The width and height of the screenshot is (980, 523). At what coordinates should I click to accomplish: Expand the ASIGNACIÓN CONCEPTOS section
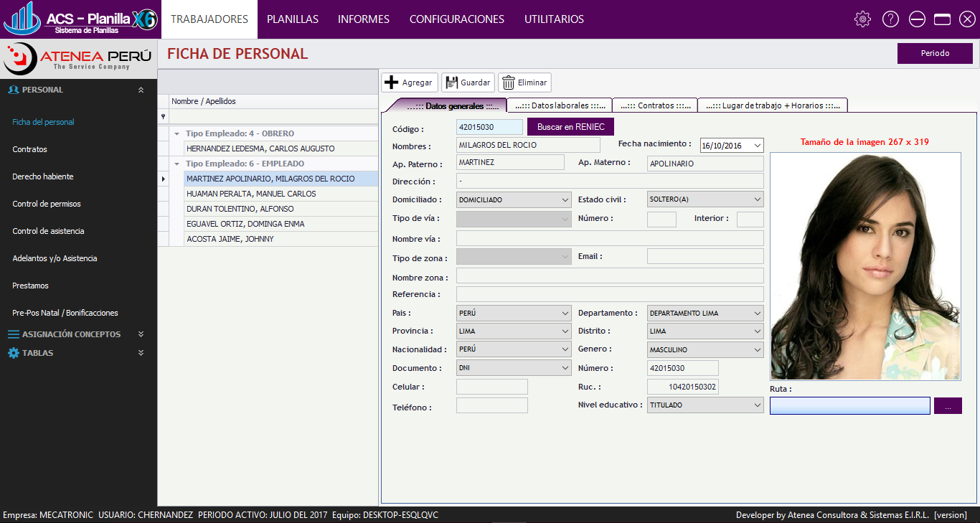point(141,334)
